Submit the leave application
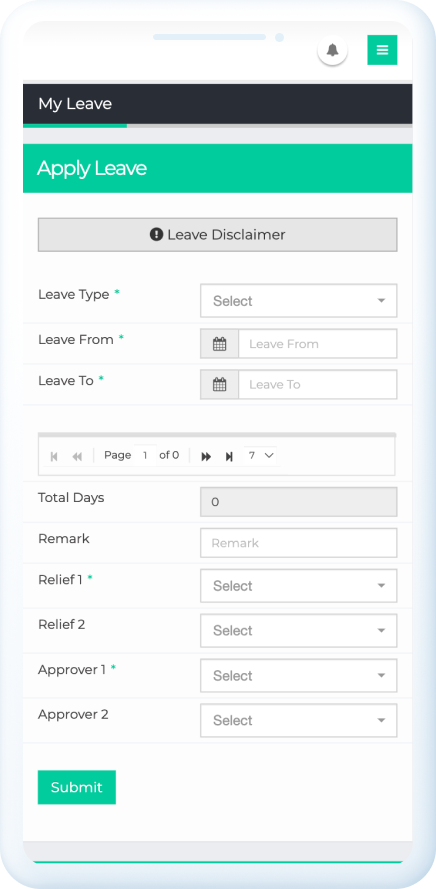 77,787
